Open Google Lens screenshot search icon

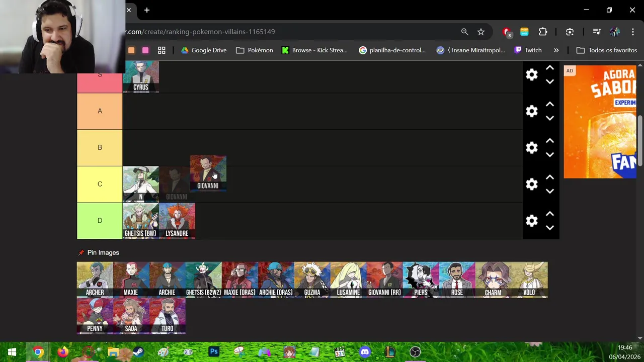pos(570,32)
